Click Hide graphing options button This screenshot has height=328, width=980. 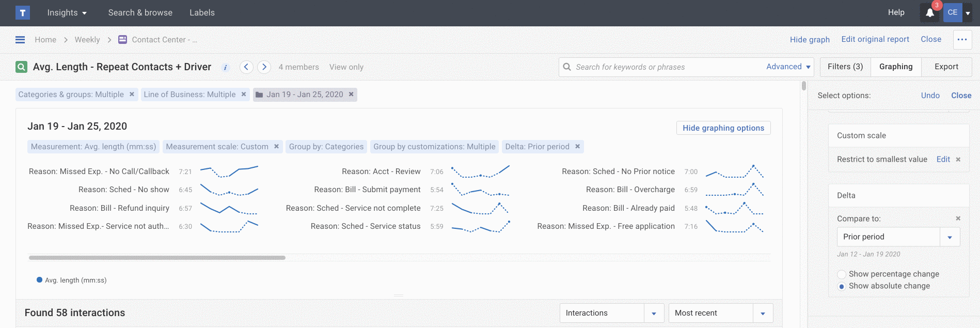(723, 128)
